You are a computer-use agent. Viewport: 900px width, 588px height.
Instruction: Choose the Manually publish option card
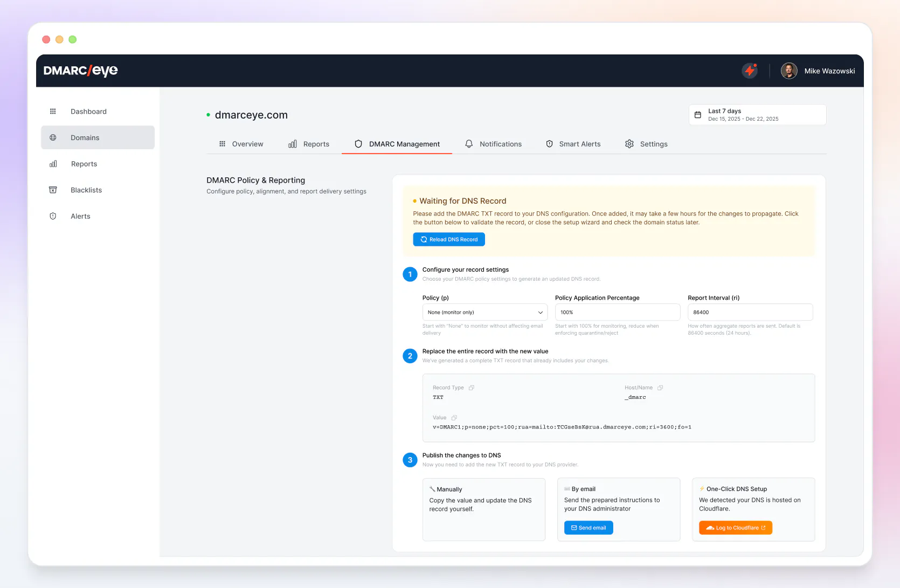click(x=484, y=509)
